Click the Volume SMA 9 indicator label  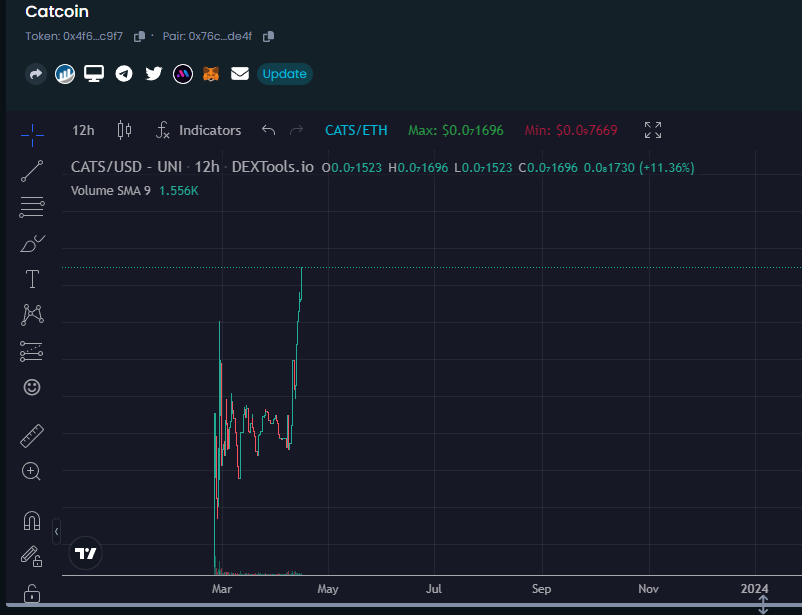110,191
